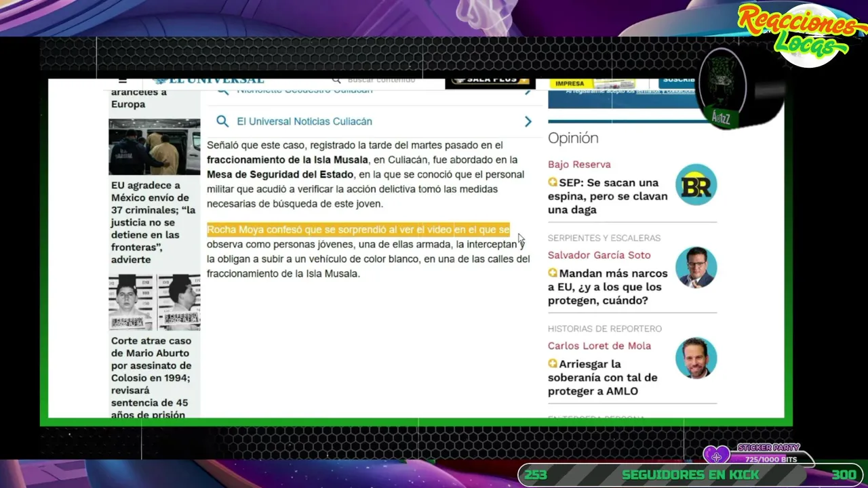868x488 pixels.
Task: Click the SALA PLUS button in the header
Action: 490,81
